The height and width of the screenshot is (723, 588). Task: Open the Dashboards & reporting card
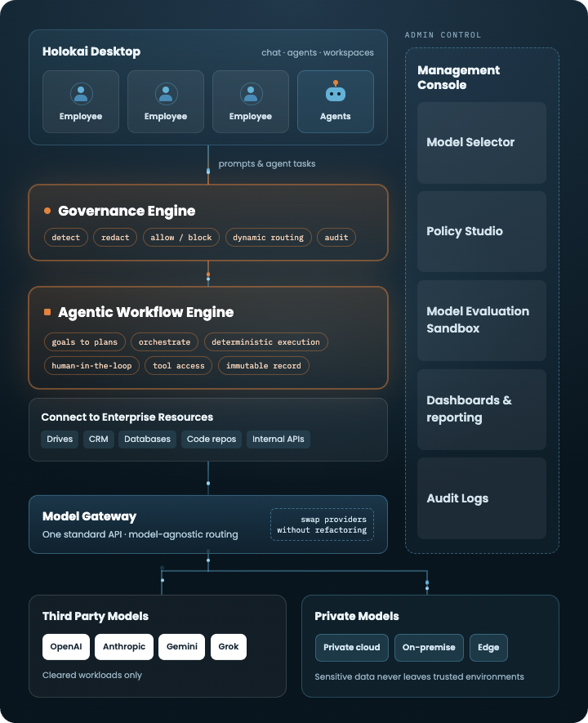click(482, 409)
